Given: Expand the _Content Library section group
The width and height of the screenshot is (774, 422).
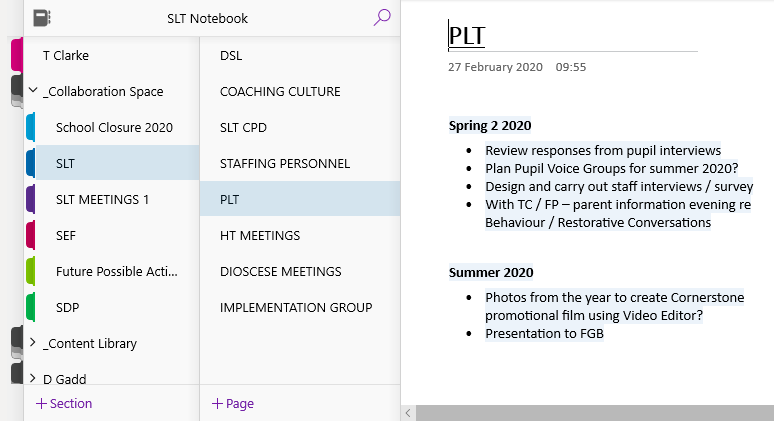Looking at the screenshot, I should 33,343.
